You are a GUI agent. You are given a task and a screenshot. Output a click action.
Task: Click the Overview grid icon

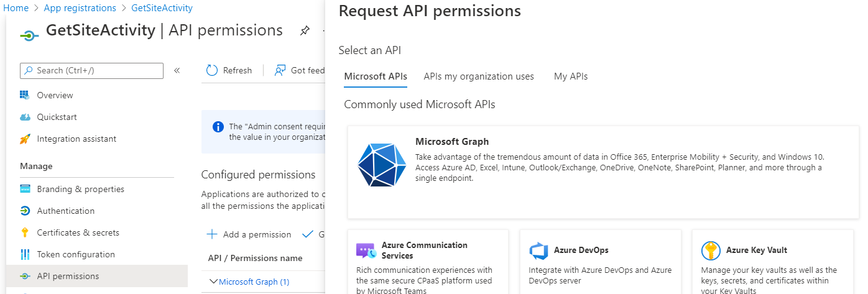(25, 95)
